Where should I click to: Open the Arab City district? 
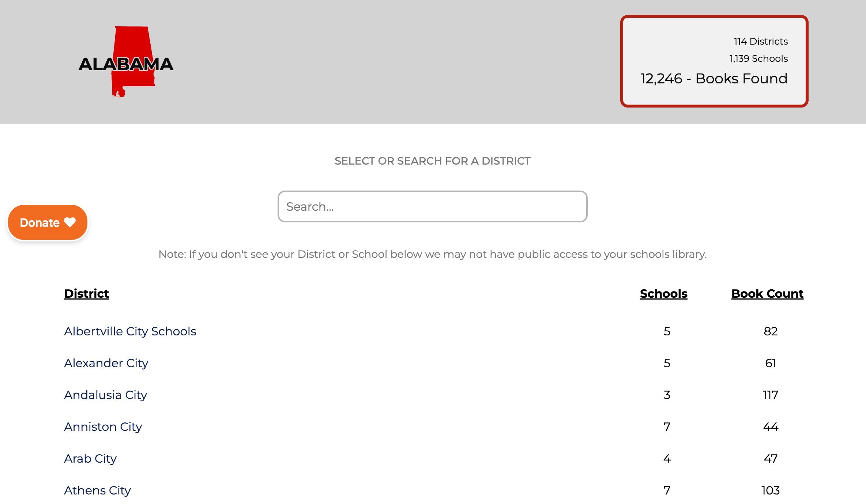coord(90,459)
